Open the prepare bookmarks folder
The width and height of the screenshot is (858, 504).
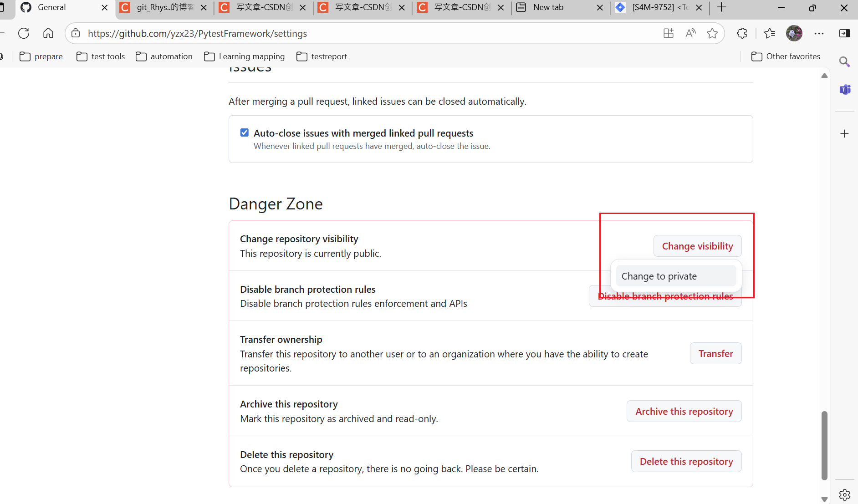point(41,56)
